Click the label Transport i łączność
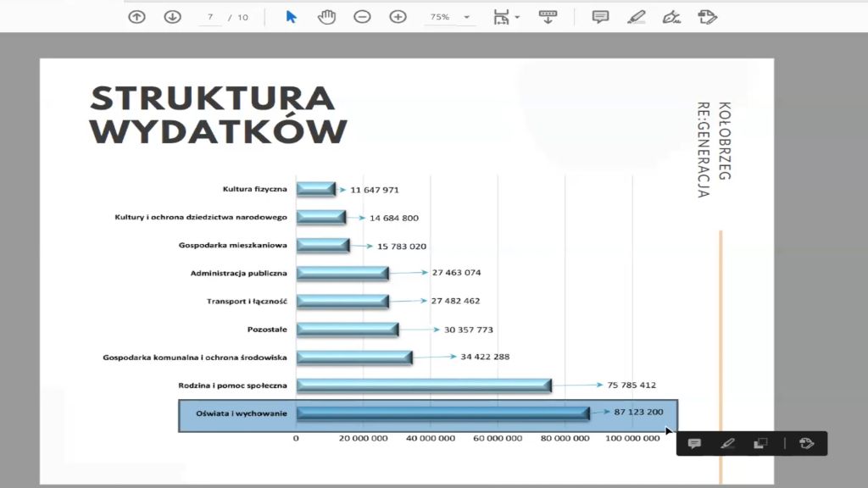868x488 pixels. tap(247, 302)
